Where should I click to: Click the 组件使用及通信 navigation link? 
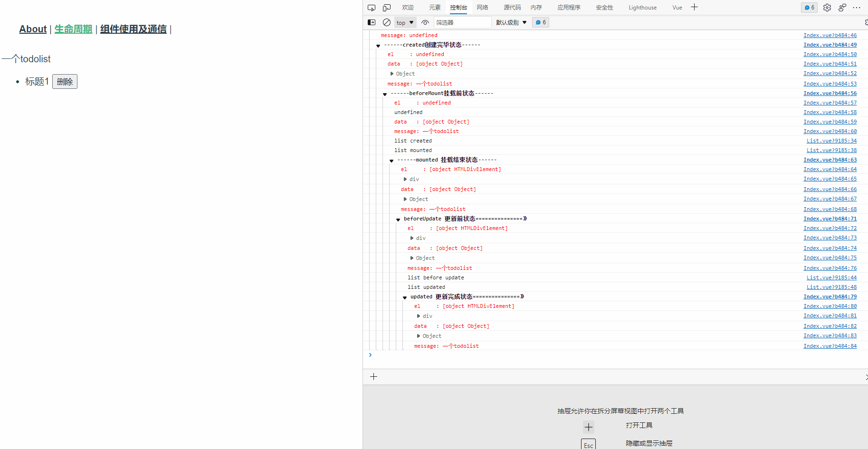click(134, 29)
